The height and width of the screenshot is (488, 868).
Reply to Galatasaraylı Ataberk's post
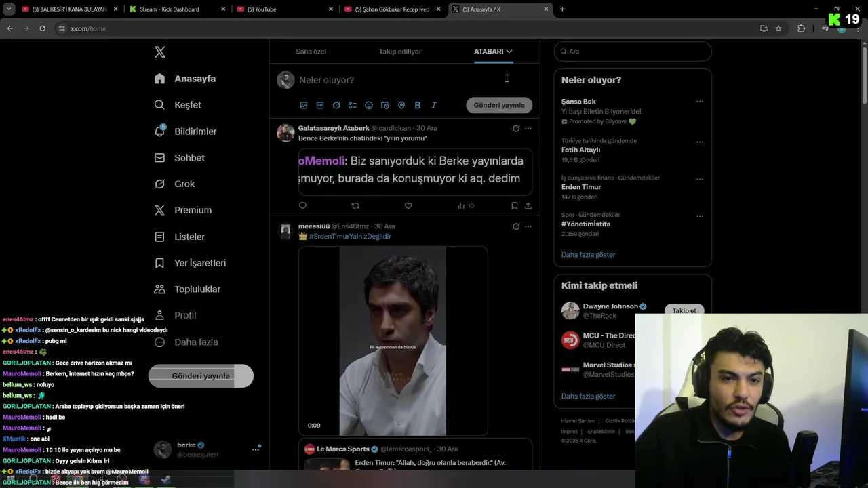(x=302, y=205)
